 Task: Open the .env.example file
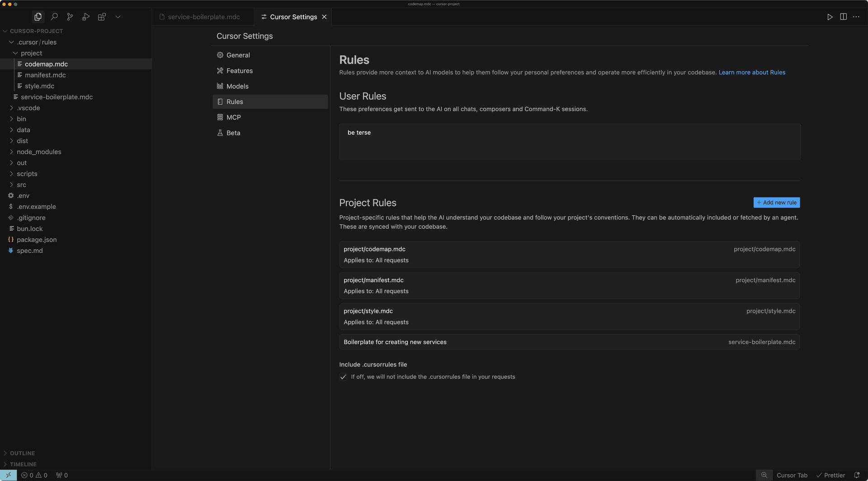pos(75,207)
